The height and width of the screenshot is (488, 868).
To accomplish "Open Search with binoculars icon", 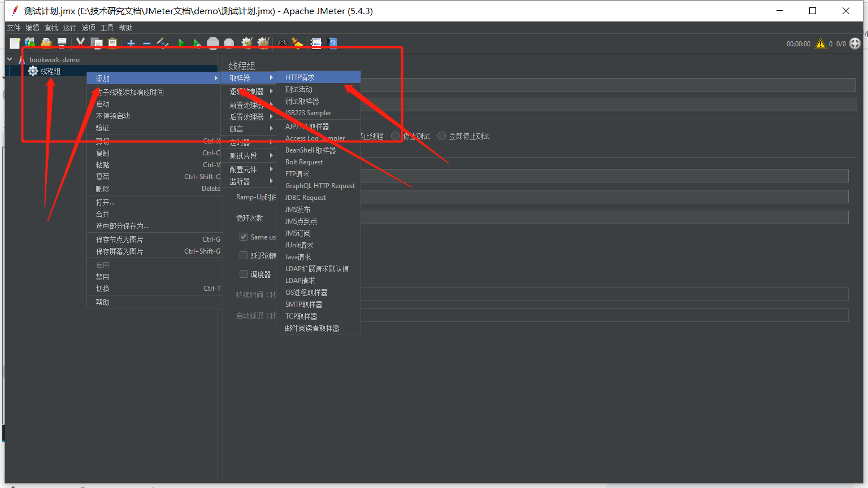I will point(281,43).
